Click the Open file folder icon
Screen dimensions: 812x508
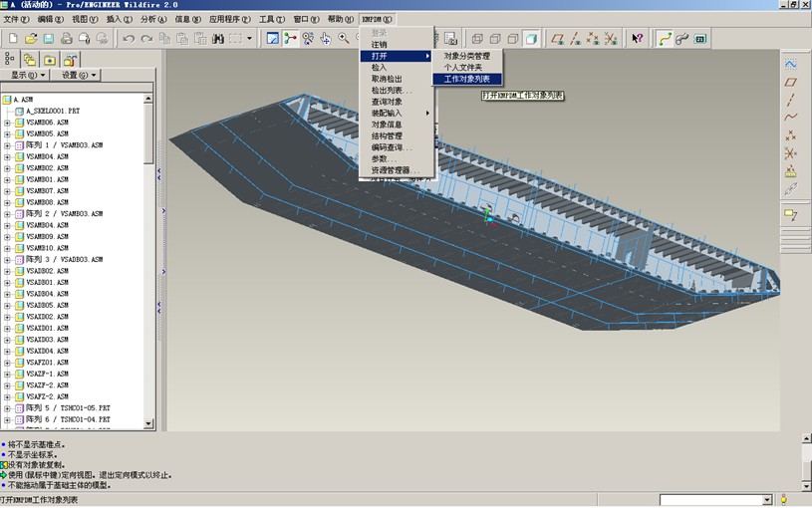coord(31,39)
